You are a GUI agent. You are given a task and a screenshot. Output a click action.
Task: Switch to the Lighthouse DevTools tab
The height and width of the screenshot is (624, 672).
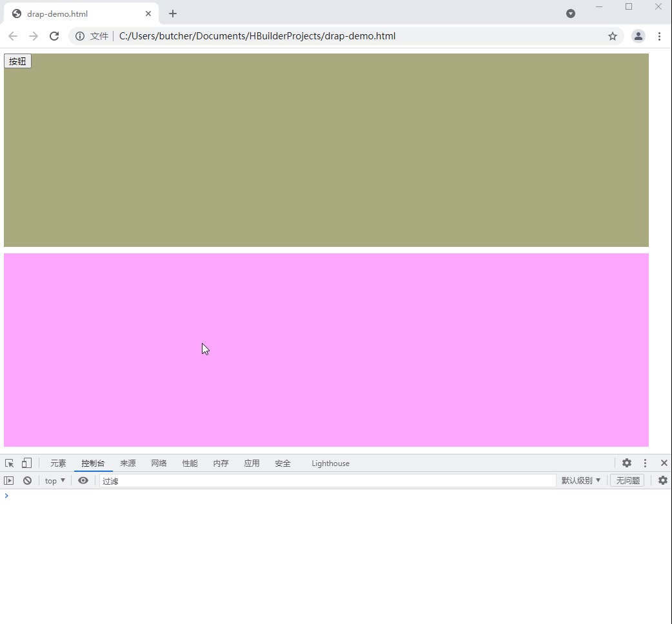point(330,463)
